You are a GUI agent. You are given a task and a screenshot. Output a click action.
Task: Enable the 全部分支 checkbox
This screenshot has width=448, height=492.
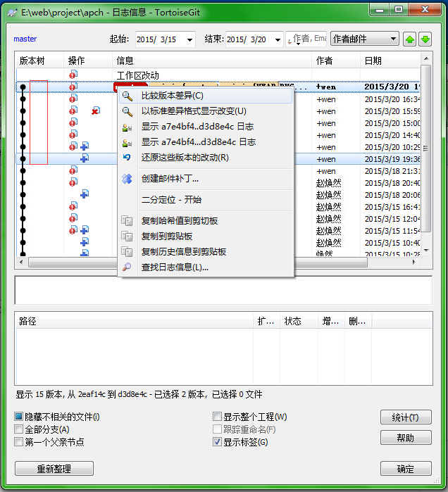[19, 429]
